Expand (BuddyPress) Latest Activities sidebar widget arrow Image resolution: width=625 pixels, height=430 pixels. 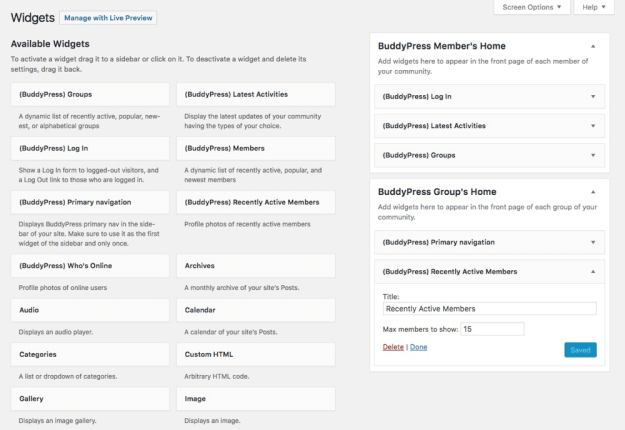593,126
